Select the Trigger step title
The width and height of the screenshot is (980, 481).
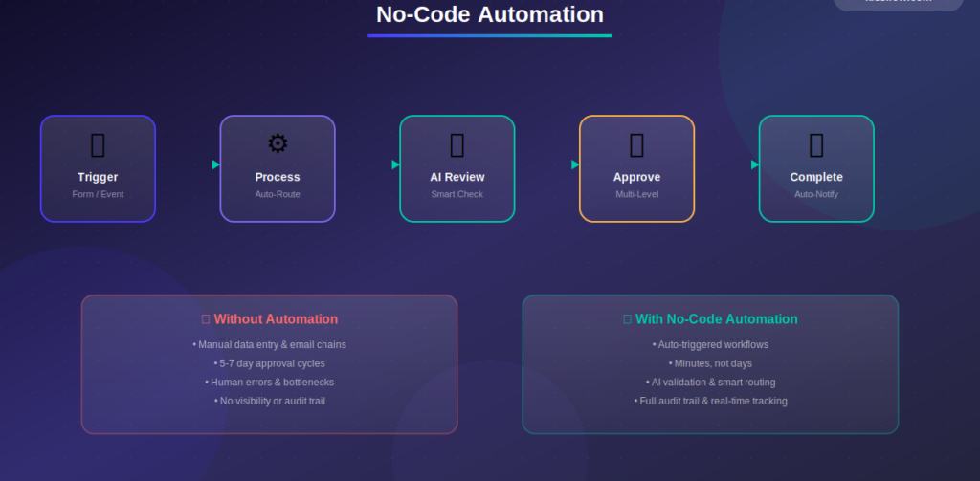tap(99, 178)
